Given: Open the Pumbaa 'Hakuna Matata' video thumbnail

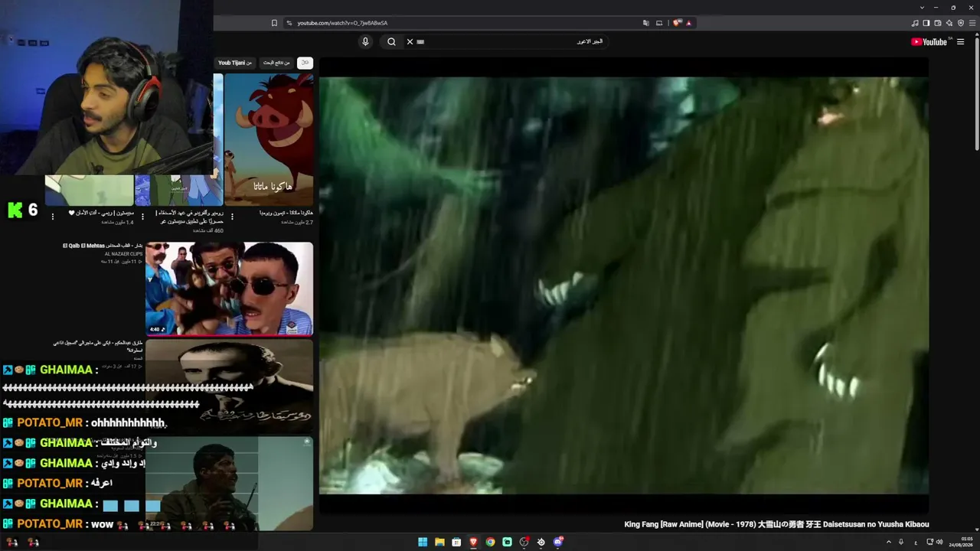Looking at the screenshot, I should click(269, 140).
